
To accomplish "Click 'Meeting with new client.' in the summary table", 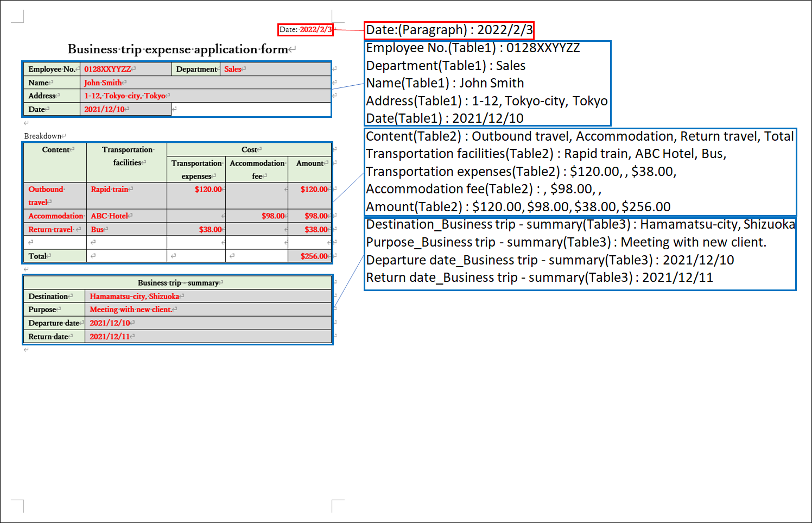I will point(131,309).
